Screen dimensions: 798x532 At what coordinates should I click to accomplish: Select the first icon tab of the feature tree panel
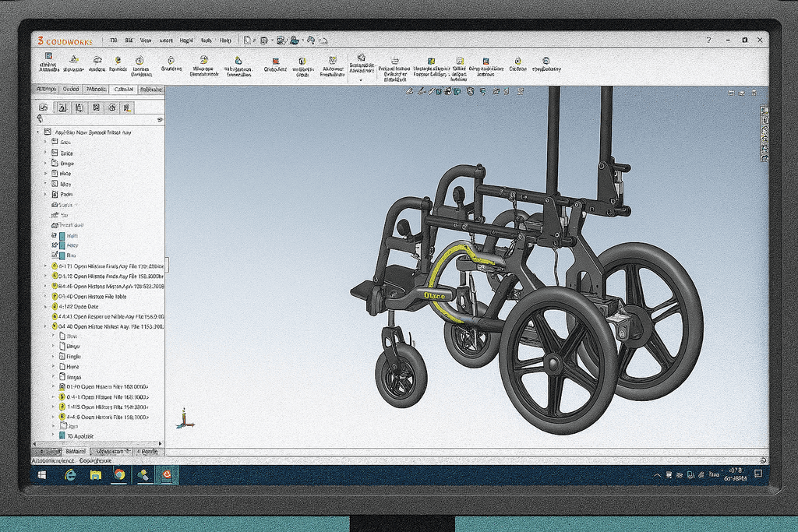pyautogui.click(x=44, y=107)
